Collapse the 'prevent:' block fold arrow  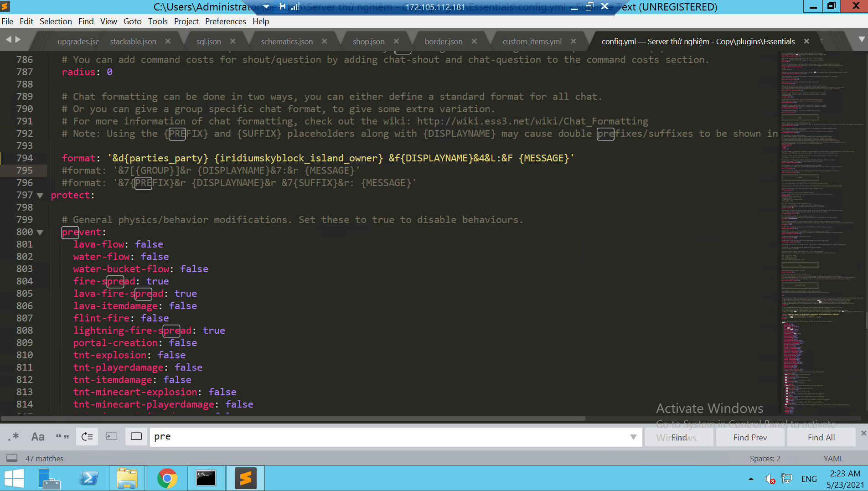tap(40, 233)
